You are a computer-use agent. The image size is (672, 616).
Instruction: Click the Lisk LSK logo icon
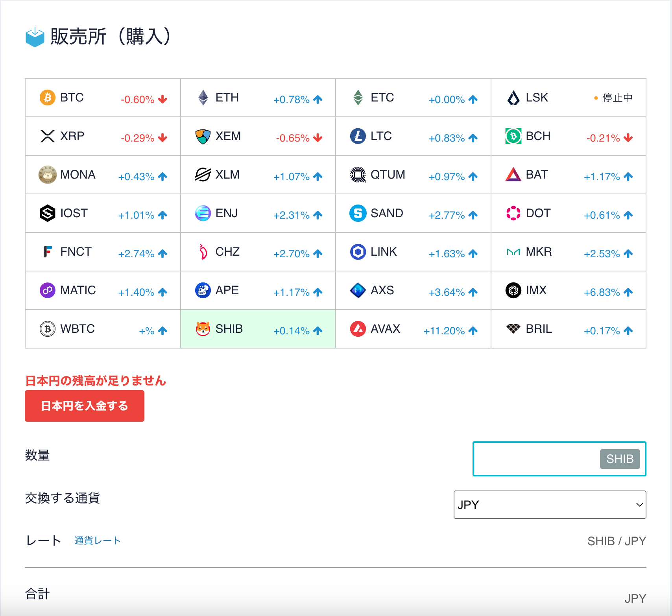513,98
